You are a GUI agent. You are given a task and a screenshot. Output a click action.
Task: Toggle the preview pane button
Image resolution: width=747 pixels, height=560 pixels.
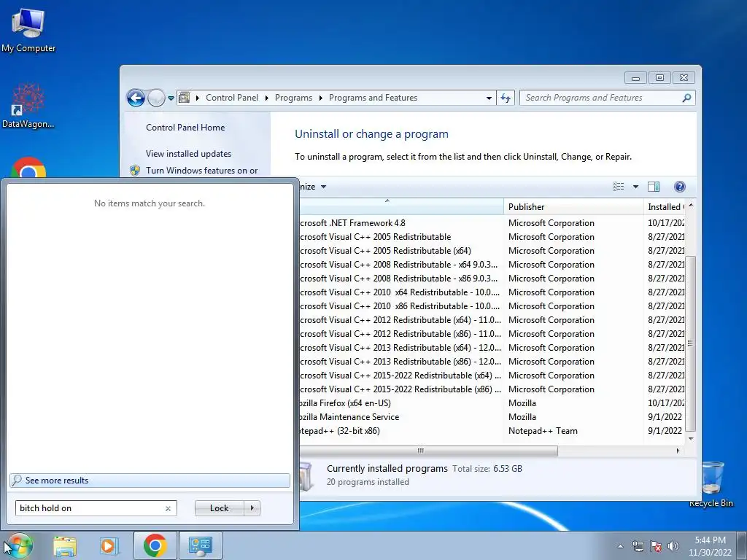[654, 187]
